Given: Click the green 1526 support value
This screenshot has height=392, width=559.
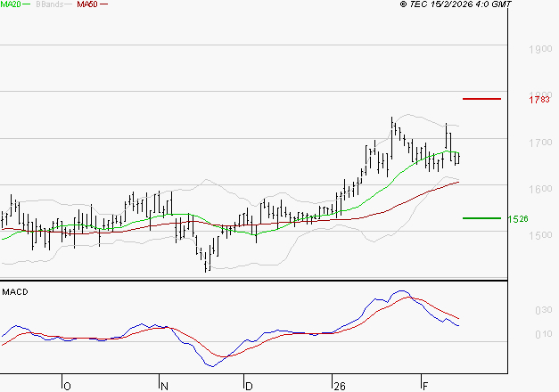Looking at the screenshot, I should point(518,219).
